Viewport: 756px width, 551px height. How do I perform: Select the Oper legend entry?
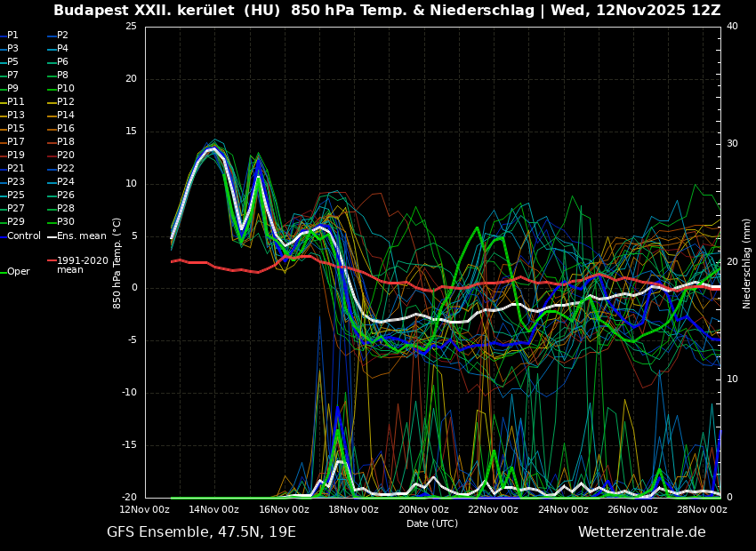[18, 272]
